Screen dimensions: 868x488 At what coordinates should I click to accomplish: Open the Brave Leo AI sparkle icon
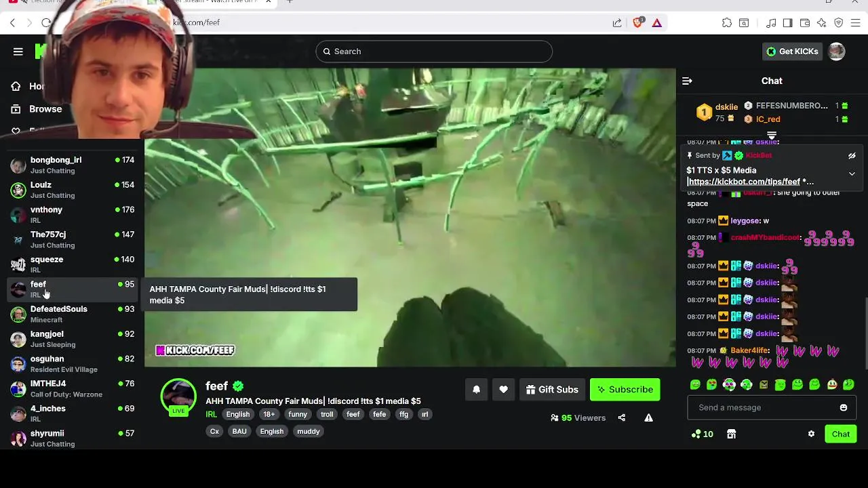(822, 23)
